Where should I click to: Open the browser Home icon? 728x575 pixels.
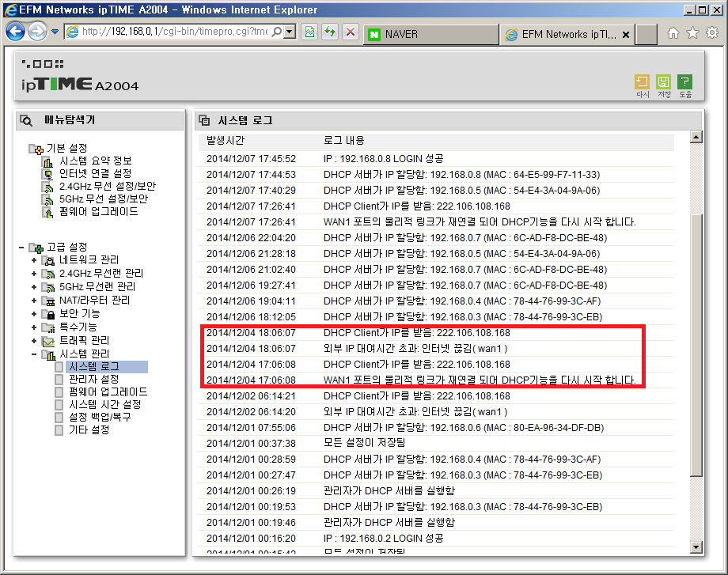tap(673, 33)
